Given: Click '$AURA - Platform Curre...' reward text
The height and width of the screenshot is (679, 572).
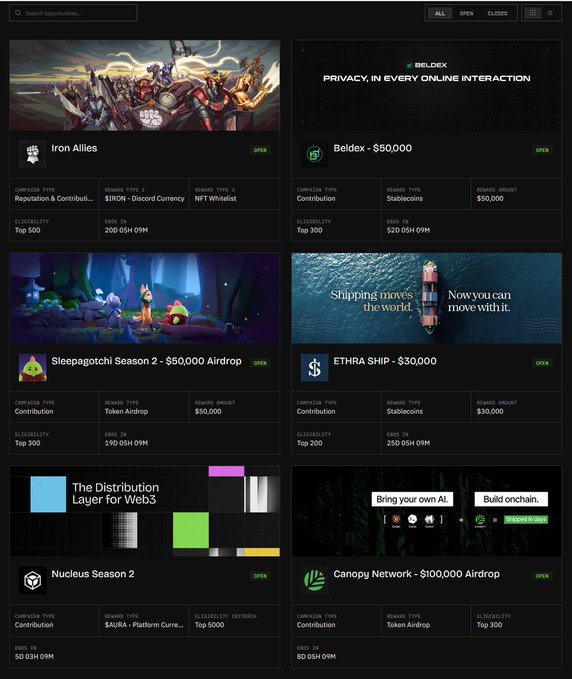Looking at the screenshot, I should point(144,625).
